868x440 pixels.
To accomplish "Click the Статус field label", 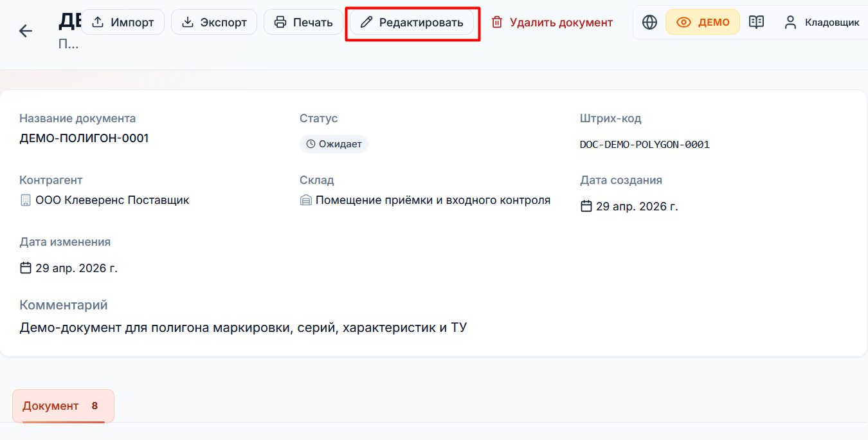I will pyautogui.click(x=318, y=118).
